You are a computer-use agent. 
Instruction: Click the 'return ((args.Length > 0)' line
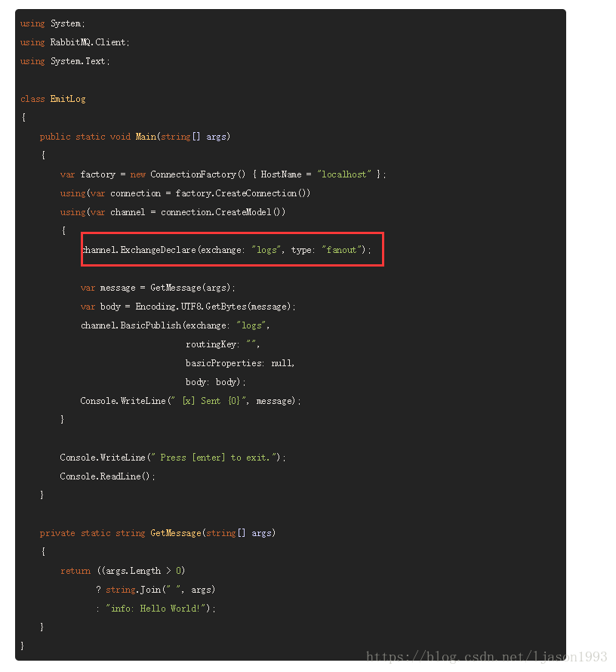tap(122, 570)
